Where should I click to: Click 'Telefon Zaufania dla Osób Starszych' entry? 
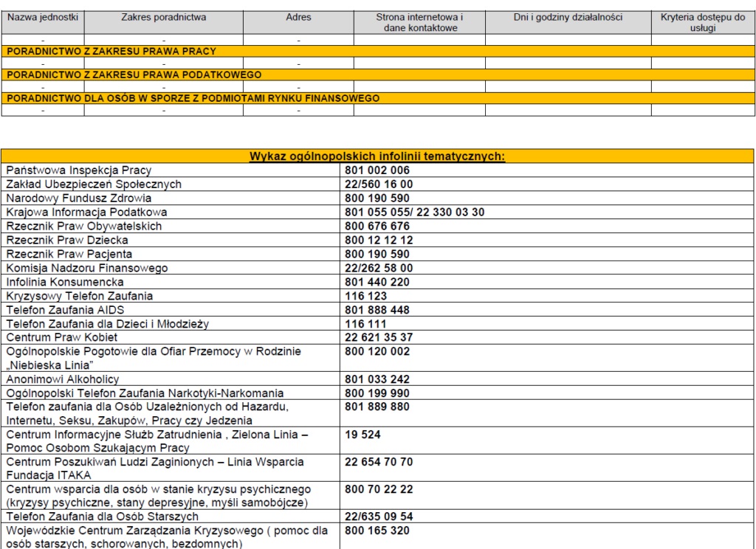[x=102, y=517]
